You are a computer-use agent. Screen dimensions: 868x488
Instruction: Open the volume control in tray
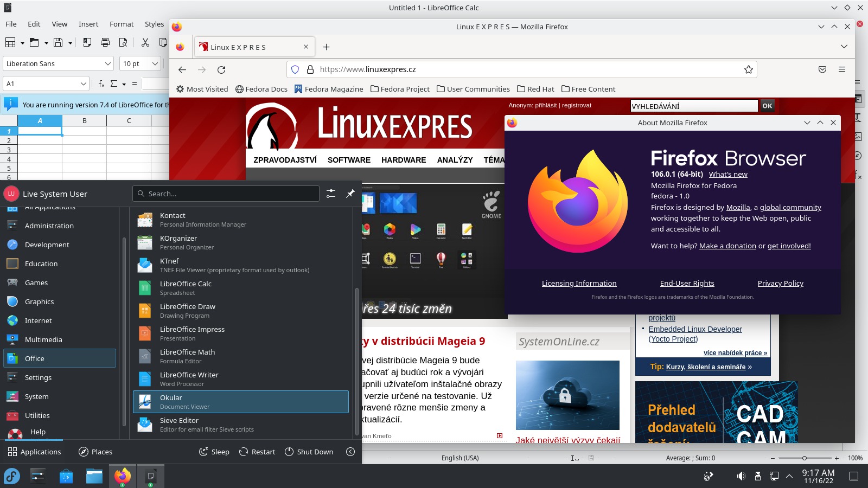coord(741,476)
